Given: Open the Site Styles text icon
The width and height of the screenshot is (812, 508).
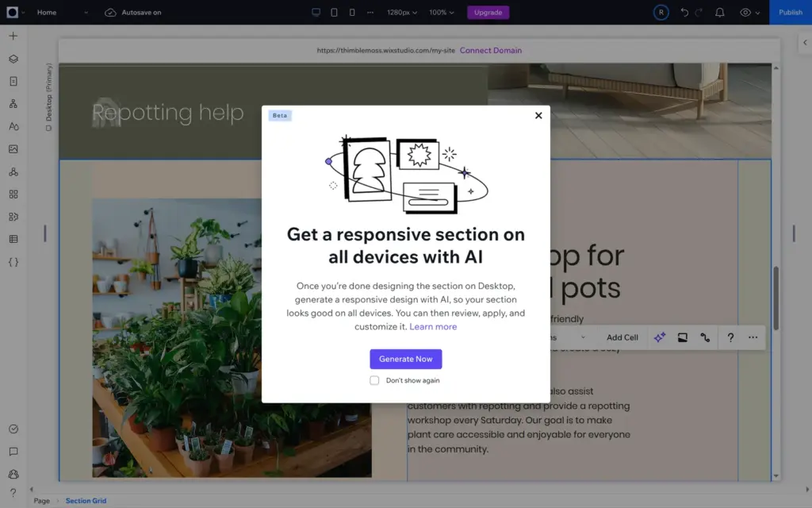Looking at the screenshot, I should tap(13, 126).
